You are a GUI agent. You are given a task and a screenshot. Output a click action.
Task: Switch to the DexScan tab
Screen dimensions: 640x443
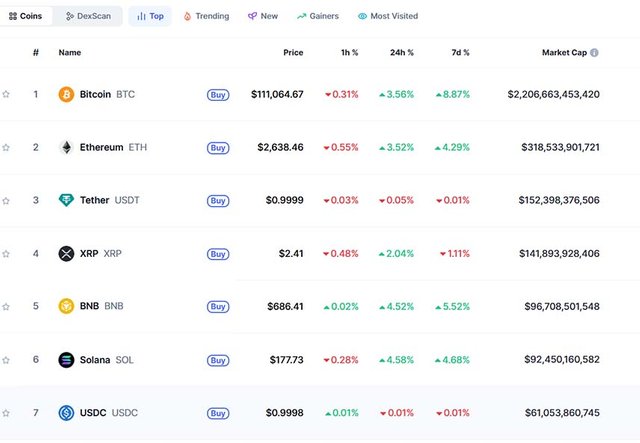tap(88, 16)
